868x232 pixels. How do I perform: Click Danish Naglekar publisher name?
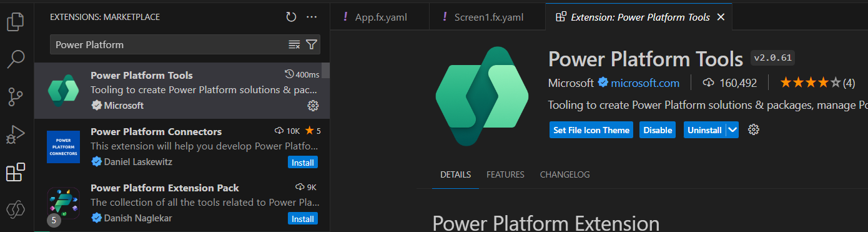point(137,218)
